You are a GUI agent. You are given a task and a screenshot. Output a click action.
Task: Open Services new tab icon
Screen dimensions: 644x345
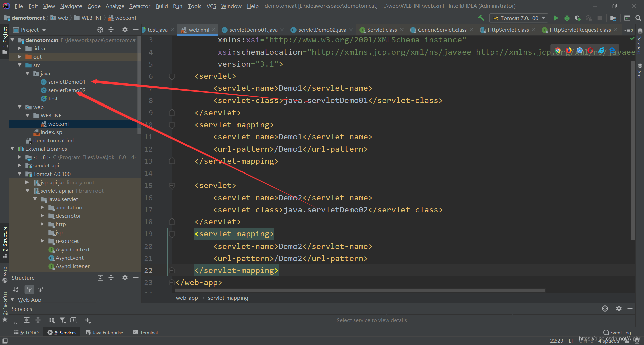(73, 320)
